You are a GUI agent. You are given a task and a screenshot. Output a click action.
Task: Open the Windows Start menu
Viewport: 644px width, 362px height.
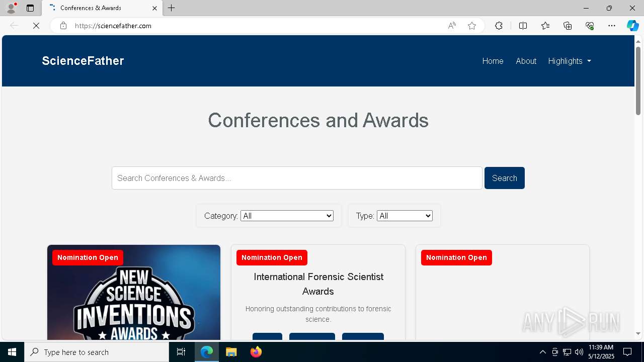coord(12,352)
